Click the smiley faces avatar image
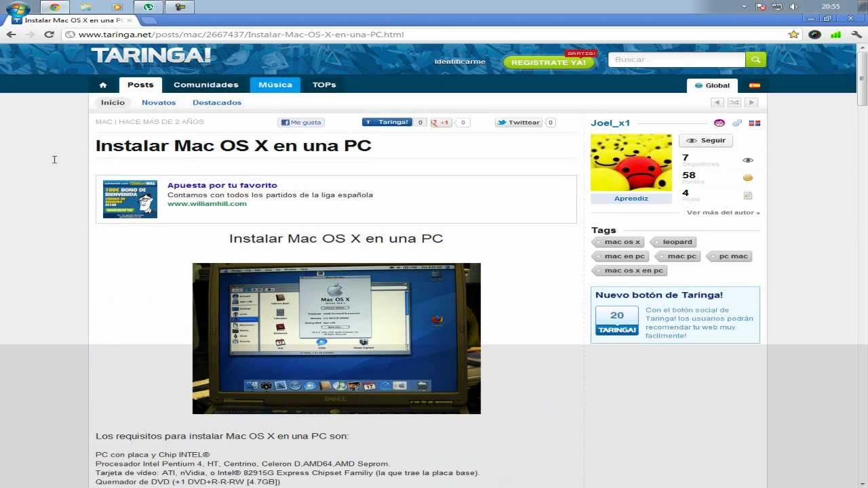This screenshot has width=868, height=488. (x=631, y=163)
